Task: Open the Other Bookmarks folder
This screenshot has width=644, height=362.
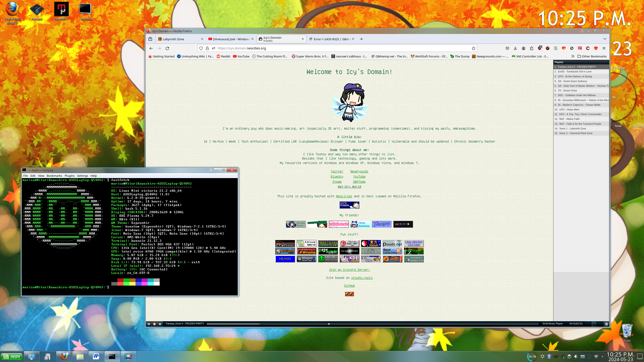Action: (592, 56)
